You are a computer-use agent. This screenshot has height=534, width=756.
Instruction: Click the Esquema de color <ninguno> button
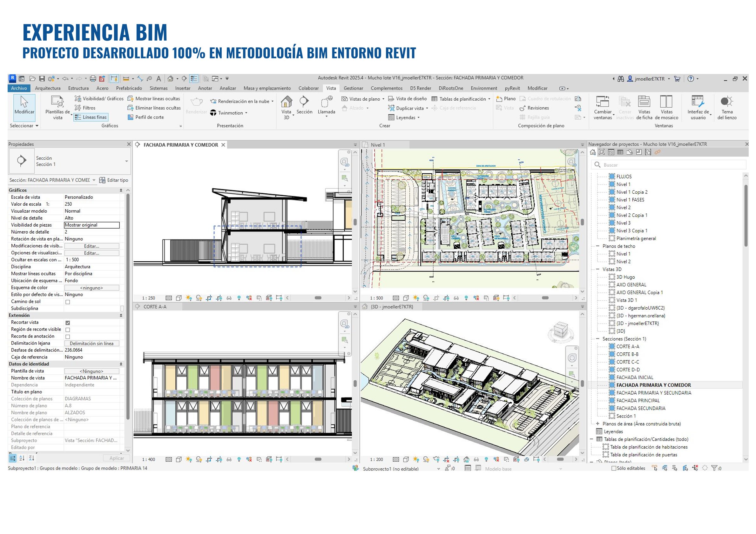pyautogui.click(x=91, y=288)
